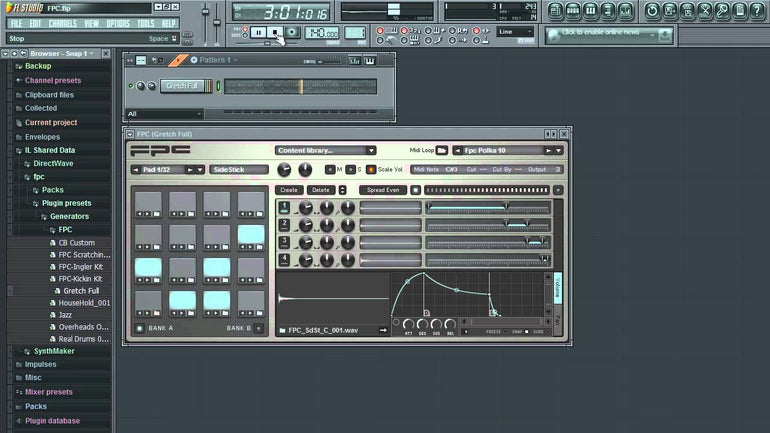Open the All channel filter dropdown

[165, 114]
